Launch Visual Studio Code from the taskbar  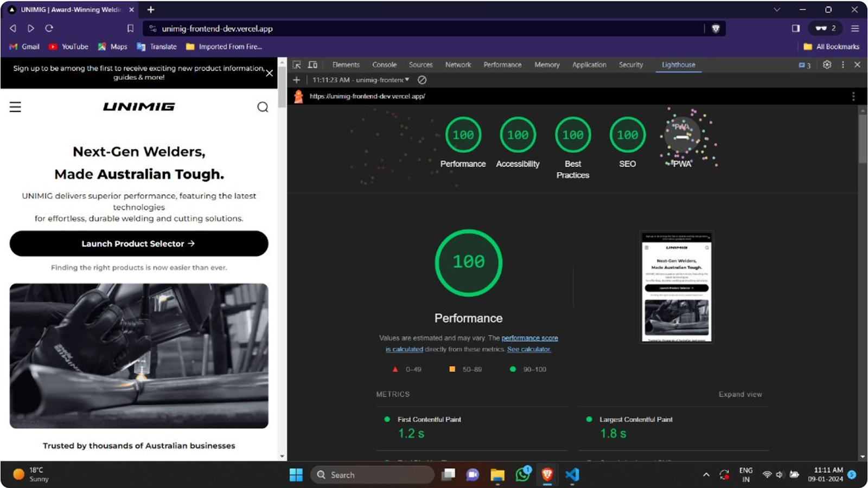(x=571, y=474)
